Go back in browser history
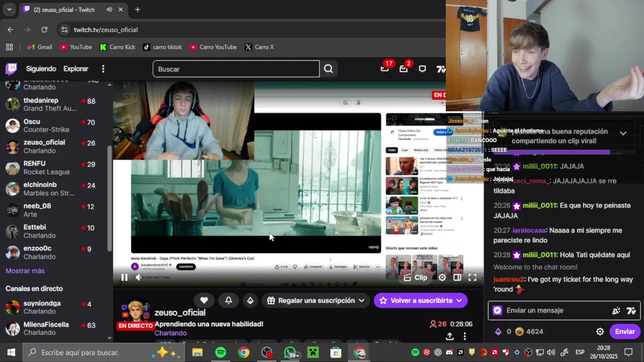Screen dimensions: 644x362 click(11, 30)
